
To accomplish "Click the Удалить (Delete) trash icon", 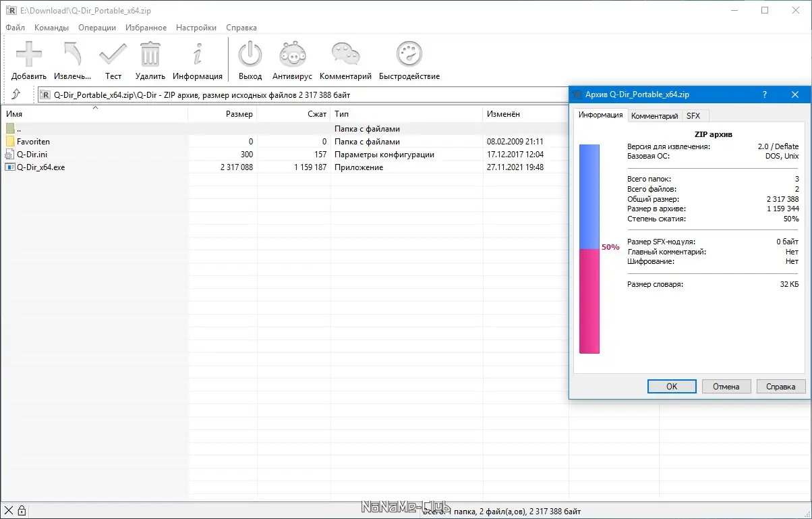I will pyautogui.click(x=150, y=54).
